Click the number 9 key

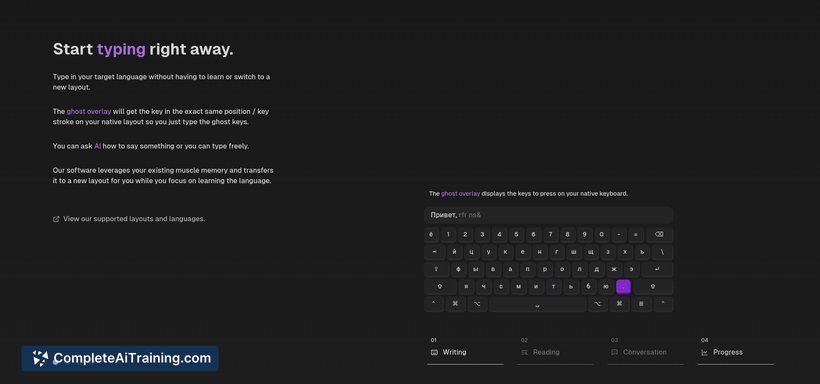[585, 235]
